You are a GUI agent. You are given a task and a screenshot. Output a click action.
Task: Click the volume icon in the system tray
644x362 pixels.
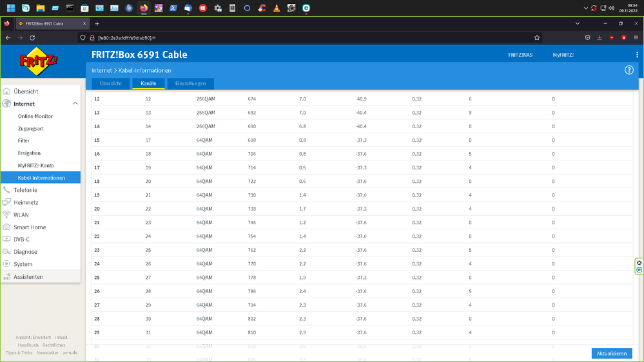click(x=612, y=8)
